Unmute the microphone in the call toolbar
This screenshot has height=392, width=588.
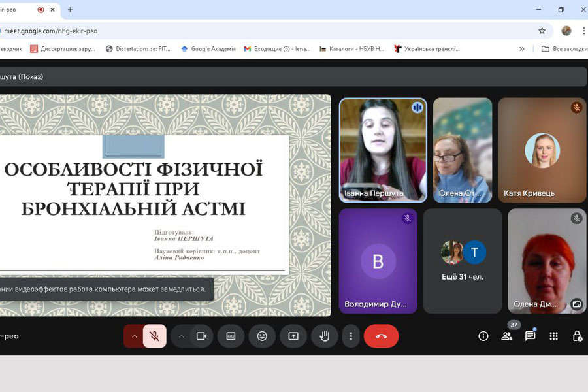155,336
